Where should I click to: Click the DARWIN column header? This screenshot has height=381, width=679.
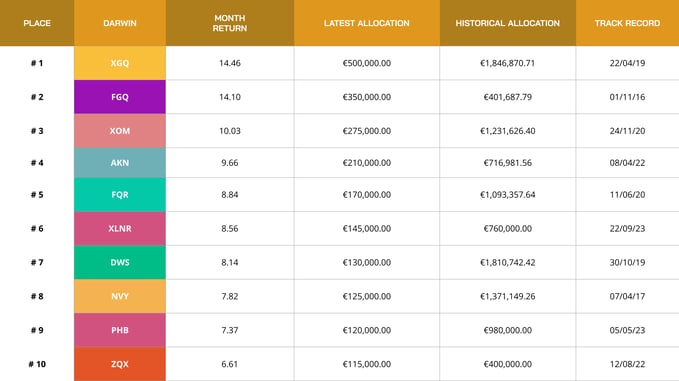coord(120,23)
